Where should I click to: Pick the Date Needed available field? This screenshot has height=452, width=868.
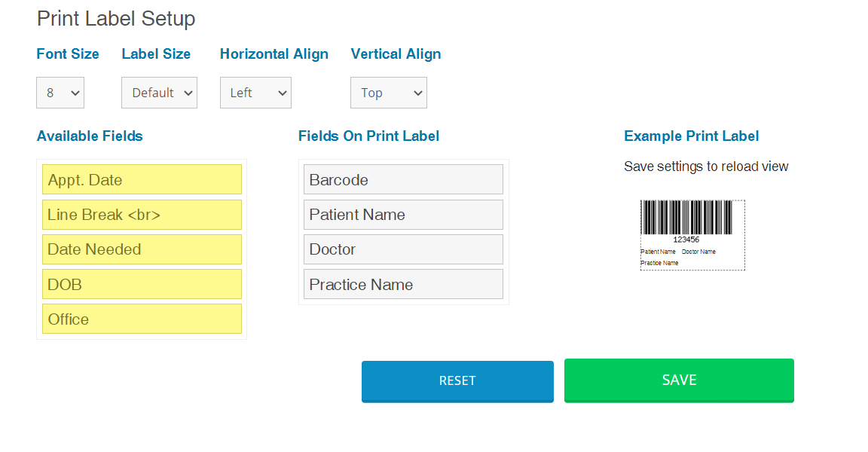coord(142,249)
